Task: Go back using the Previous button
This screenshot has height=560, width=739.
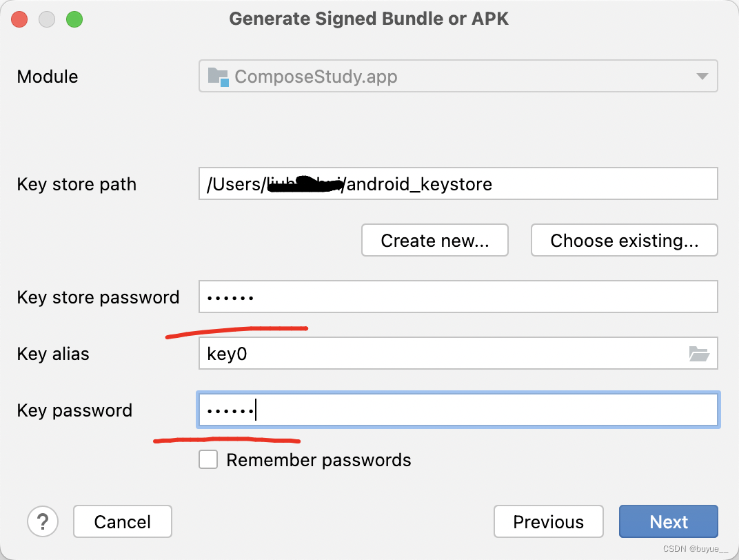Action: pos(548,522)
